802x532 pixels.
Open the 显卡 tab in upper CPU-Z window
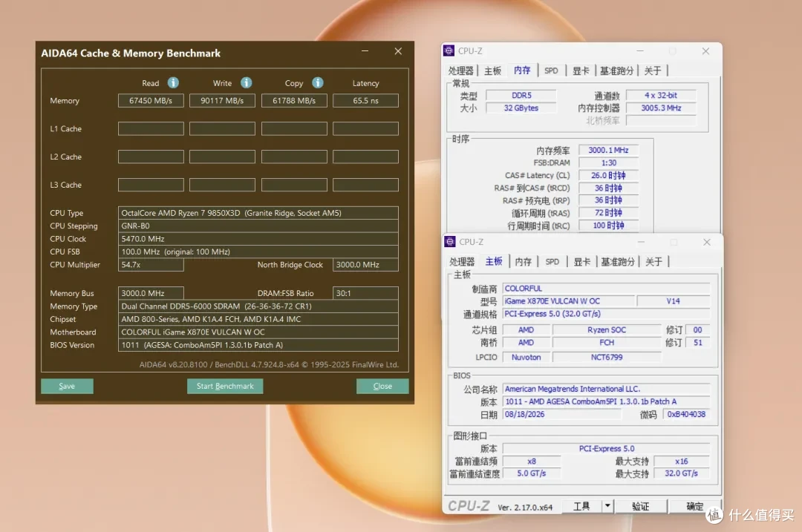coord(581,70)
